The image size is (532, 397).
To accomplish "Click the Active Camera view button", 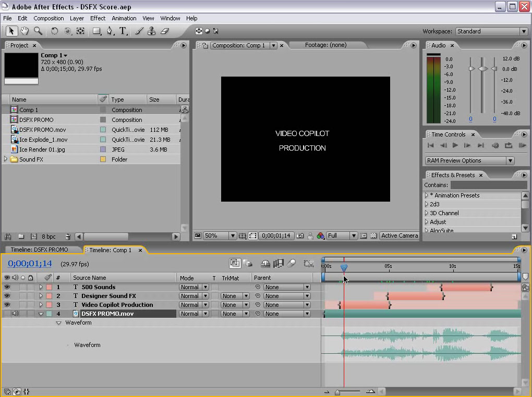I will (400, 235).
